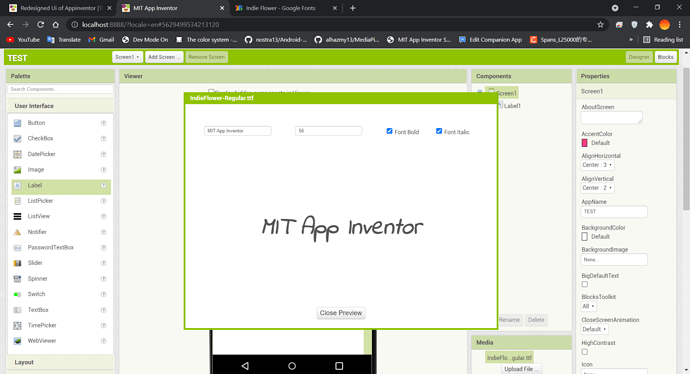Screen dimensions: 690x374
Task: Expand the AlignHorizontal Center dropdown
Action: pos(597,165)
